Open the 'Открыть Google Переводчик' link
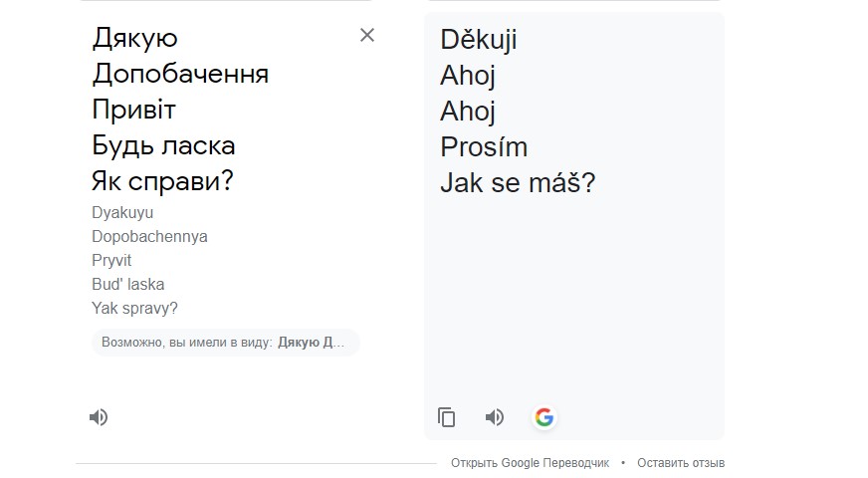 click(x=530, y=462)
